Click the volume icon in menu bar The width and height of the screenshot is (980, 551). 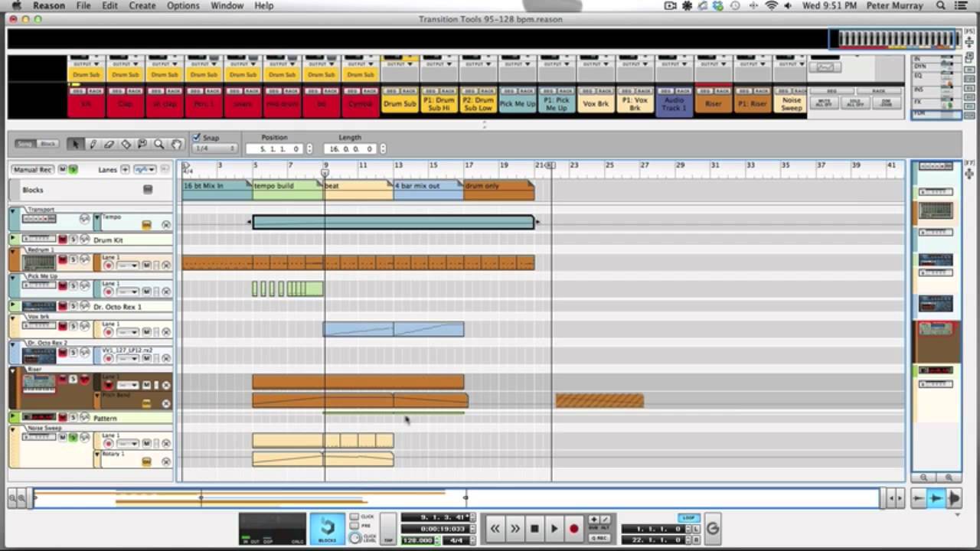click(x=788, y=5)
